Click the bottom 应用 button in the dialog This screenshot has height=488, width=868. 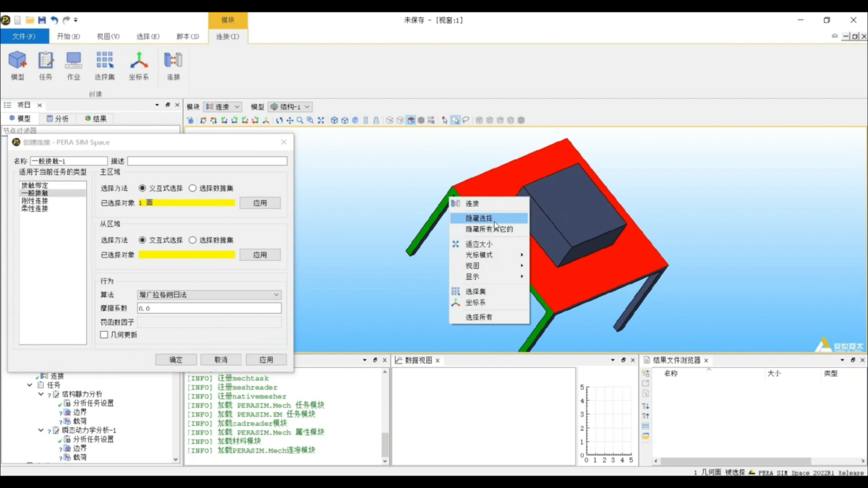coord(266,359)
